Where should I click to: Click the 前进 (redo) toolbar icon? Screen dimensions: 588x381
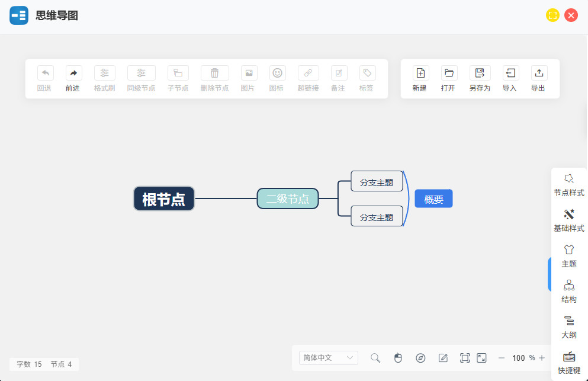pyautogui.click(x=73, y=73)
